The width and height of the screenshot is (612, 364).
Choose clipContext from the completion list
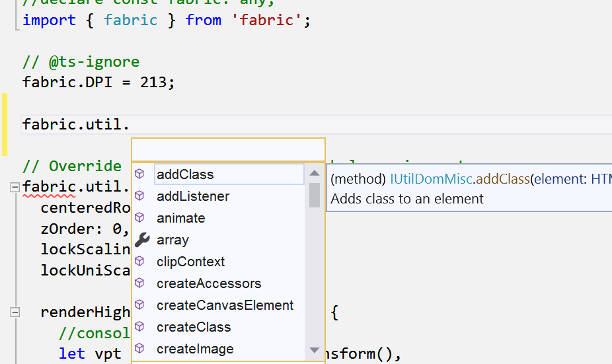click(190, 262)
